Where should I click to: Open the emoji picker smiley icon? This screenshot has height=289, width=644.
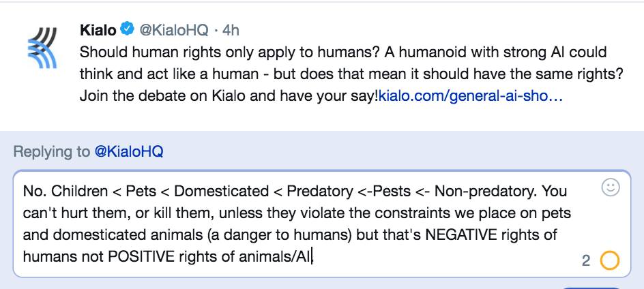click(611, 187)
